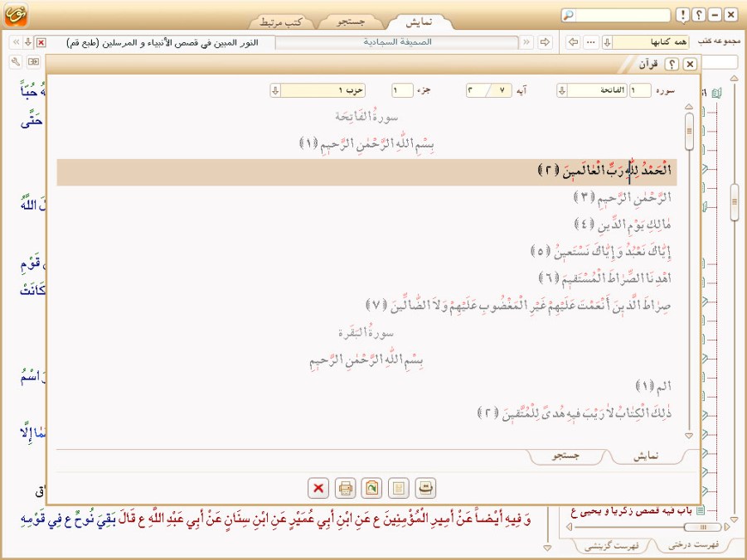Click the Noor application logo
The height and width of the screenshot is (560, 747).
click(x=17, y=15)
